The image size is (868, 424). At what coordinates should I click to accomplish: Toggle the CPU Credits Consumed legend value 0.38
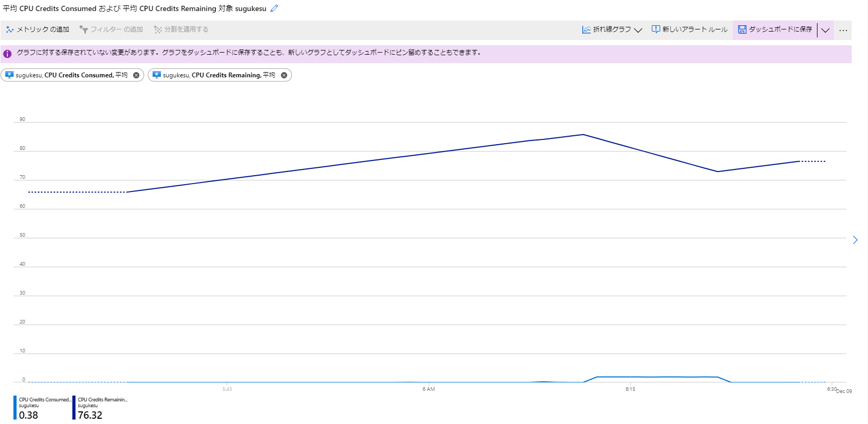click(28, 415)
